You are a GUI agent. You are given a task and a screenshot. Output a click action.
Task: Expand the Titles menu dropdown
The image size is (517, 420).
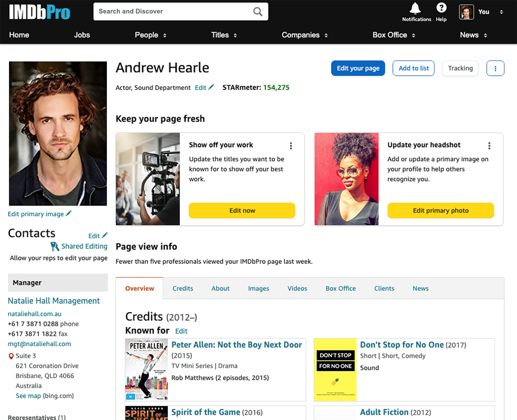pos(235,35)
